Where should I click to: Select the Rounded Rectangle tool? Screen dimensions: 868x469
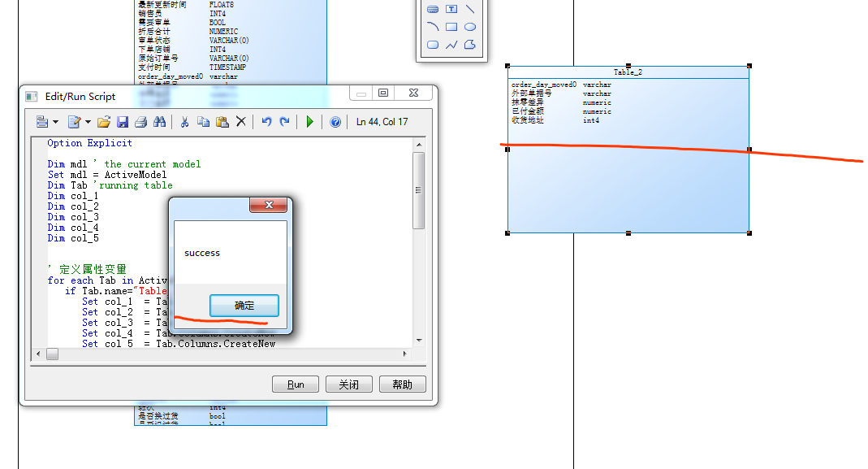click(433, 44)
